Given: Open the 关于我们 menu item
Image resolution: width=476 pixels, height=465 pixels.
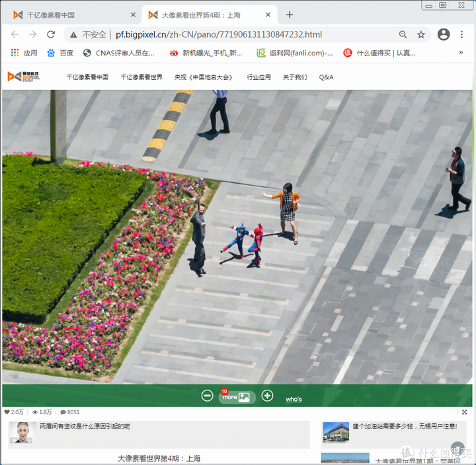Looking at the screenshot, I should pos(295,77).
